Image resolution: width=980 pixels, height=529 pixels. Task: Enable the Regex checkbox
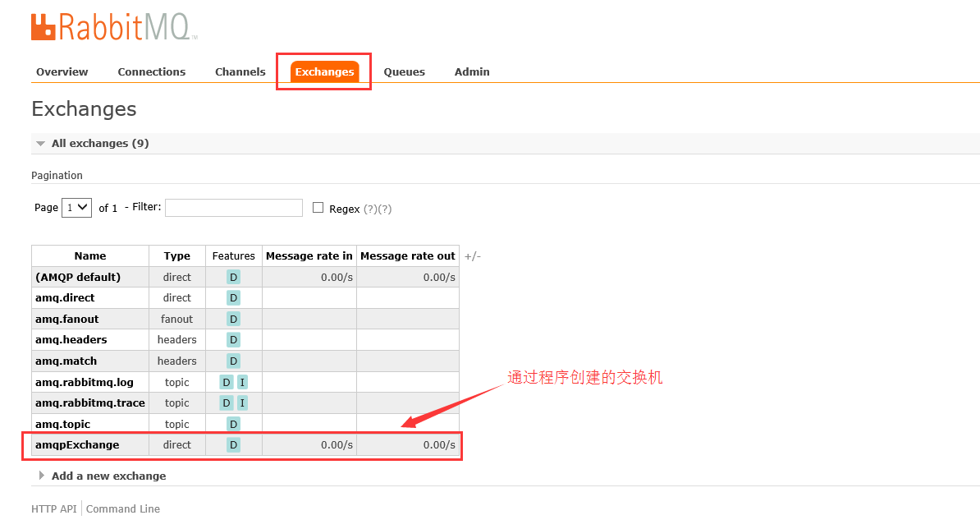click(318, 208)
